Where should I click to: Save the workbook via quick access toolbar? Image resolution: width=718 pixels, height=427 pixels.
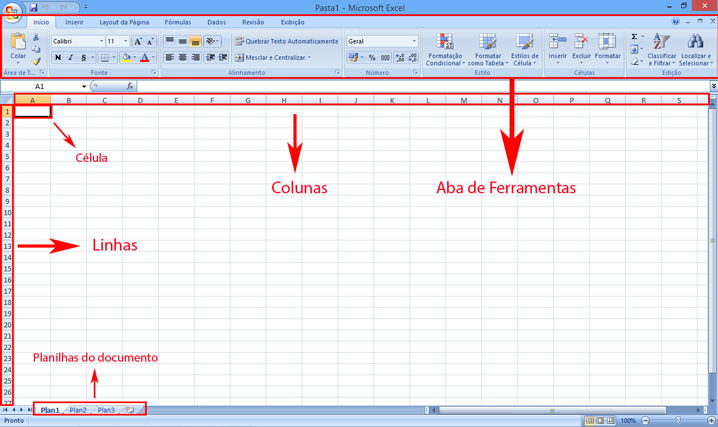(x=33, y=8)
